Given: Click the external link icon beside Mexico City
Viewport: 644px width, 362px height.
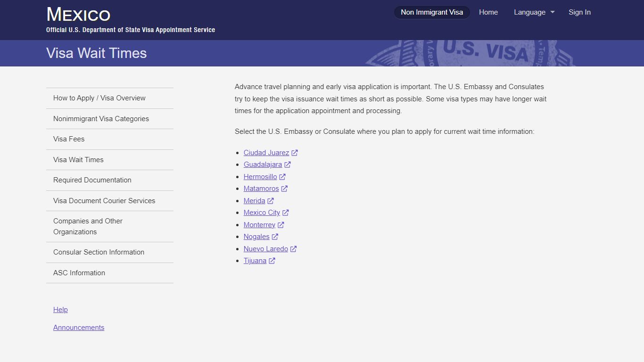Looking at the screenshot, I should 285,213.
